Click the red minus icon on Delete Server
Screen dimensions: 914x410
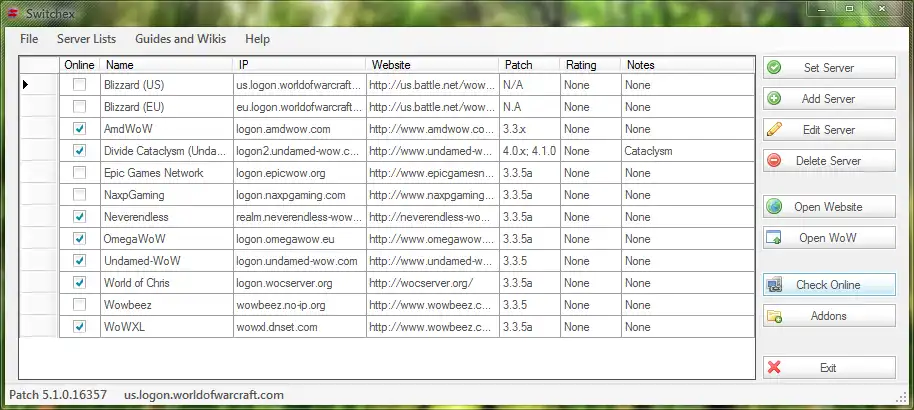(x=774, y=160)
